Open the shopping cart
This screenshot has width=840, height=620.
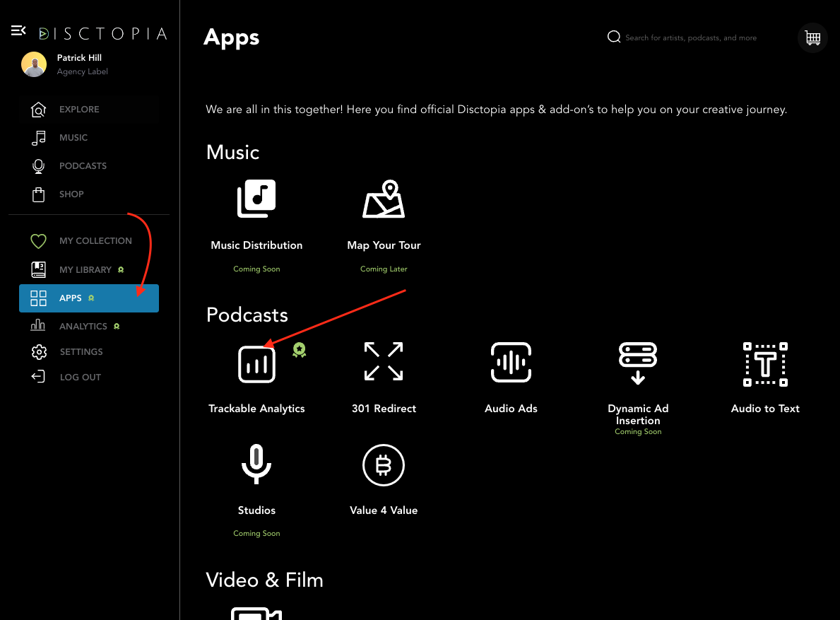click(x=812, y=38)
